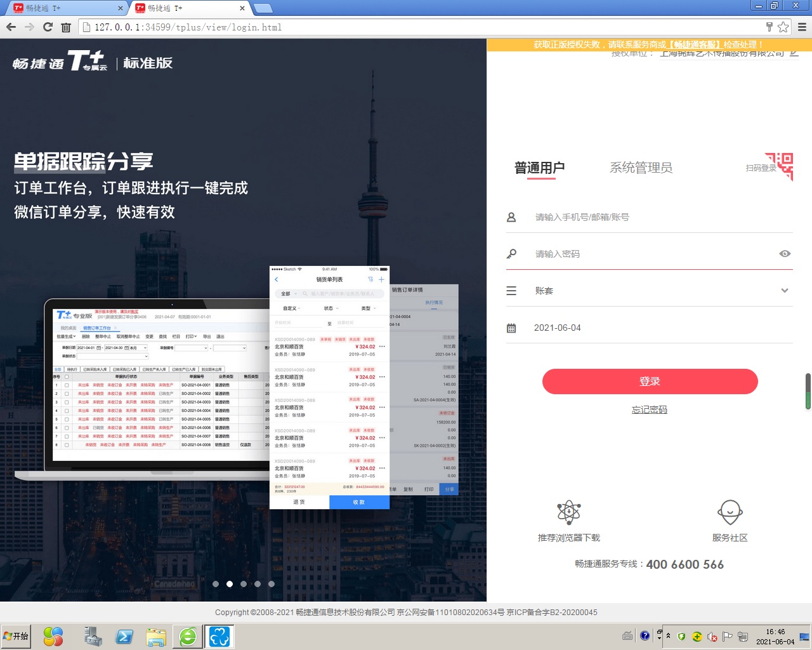
Task: Select the last carousel dot
Action: tap(272, 584)
